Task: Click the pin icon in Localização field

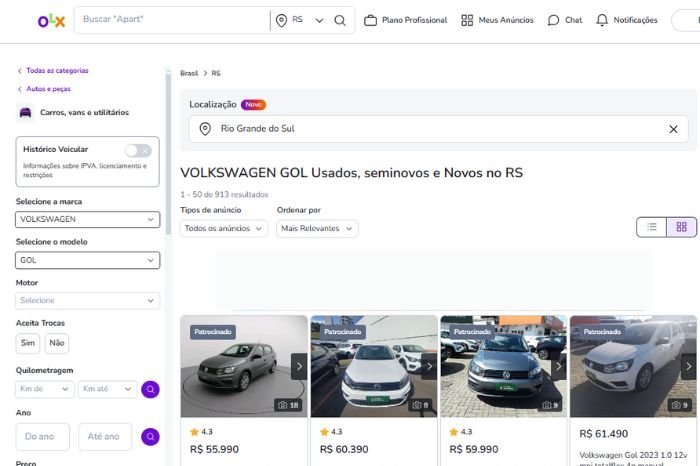Action: click(x=205, y=129)
